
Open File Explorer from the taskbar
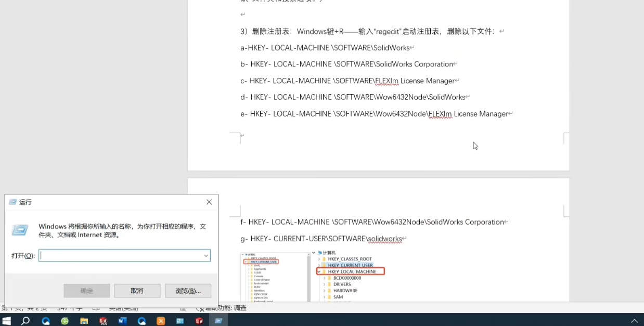coord(84,321)
